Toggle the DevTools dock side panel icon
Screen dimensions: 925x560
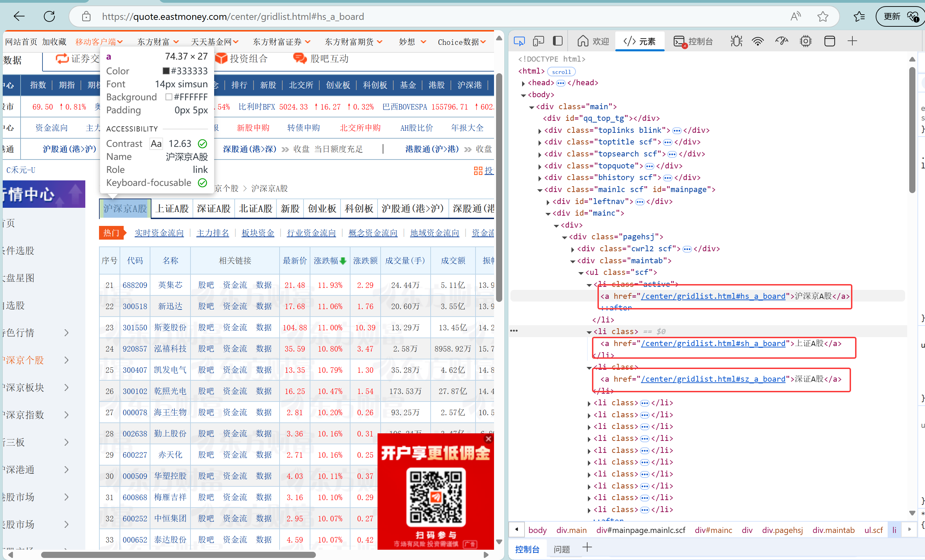pos(557,41)
